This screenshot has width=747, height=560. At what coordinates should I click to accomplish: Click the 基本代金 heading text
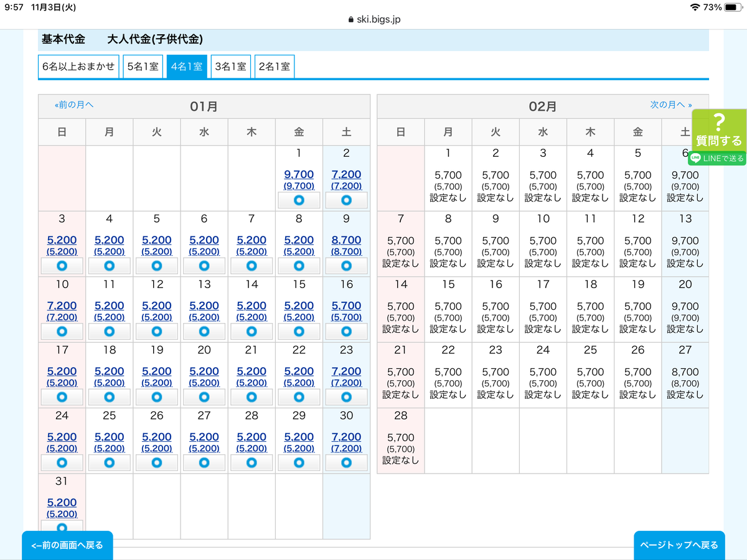point(63,39)
